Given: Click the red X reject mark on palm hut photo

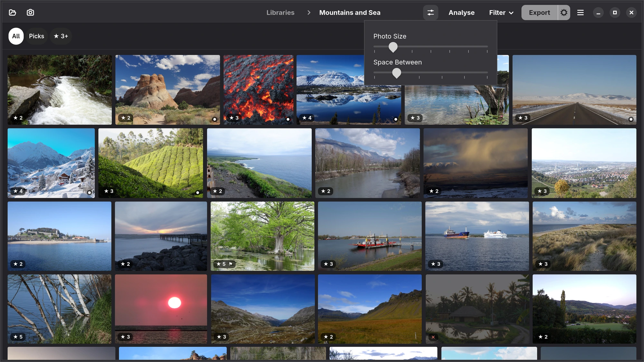Looking at the screenshot, I should 433,337.
